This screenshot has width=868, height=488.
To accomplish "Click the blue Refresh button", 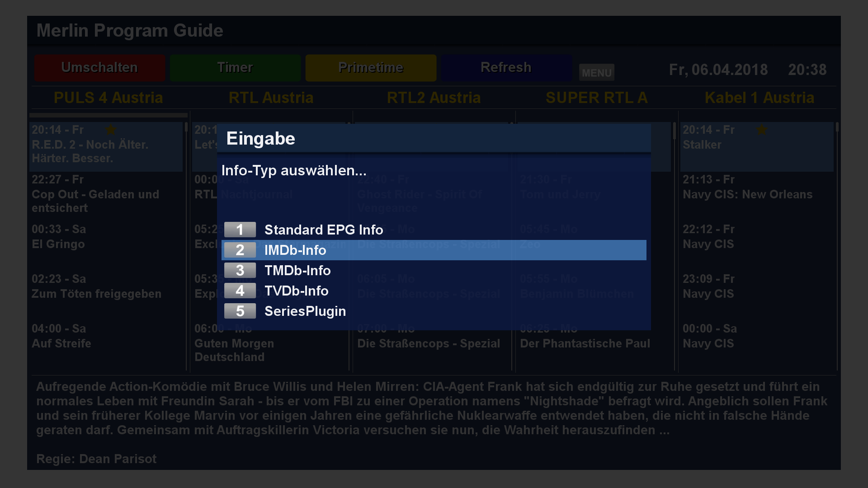I will click(x=506, y=68).
